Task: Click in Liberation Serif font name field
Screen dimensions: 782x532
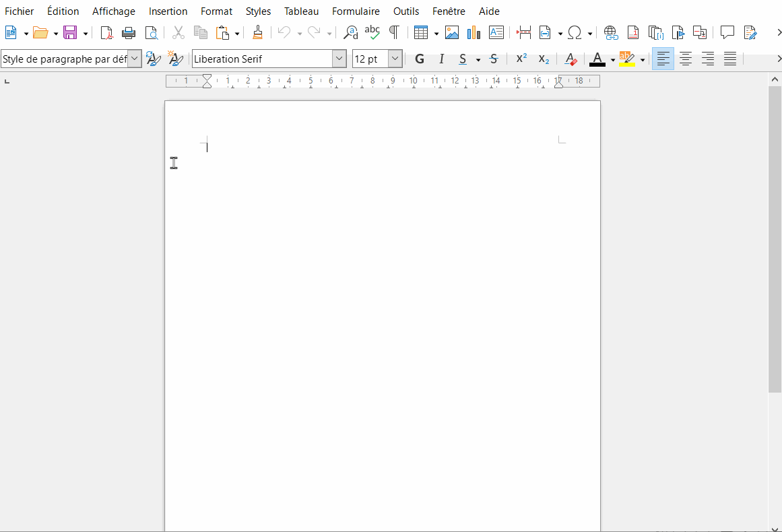Action: point(262,59)
